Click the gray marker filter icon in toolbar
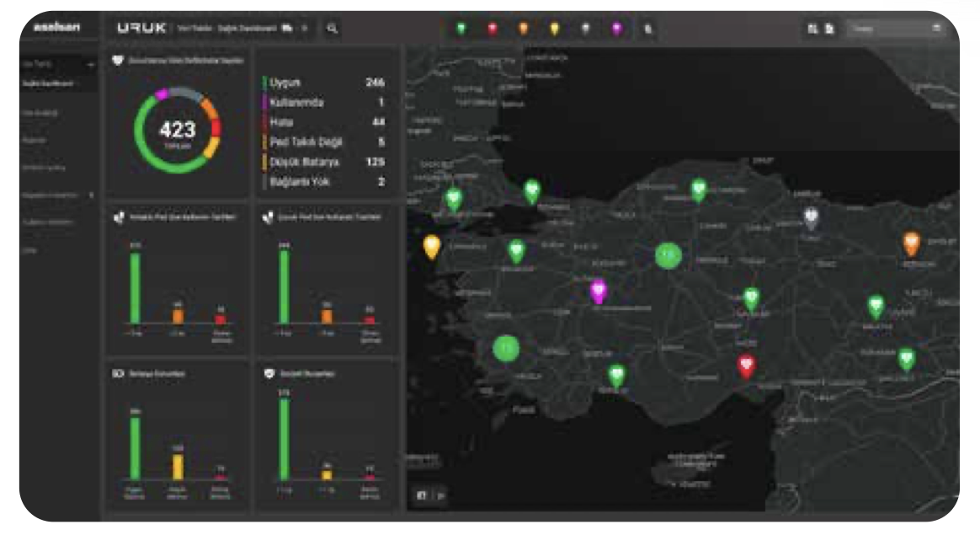Viewport: 980px width, 546px height. (585, 29)
